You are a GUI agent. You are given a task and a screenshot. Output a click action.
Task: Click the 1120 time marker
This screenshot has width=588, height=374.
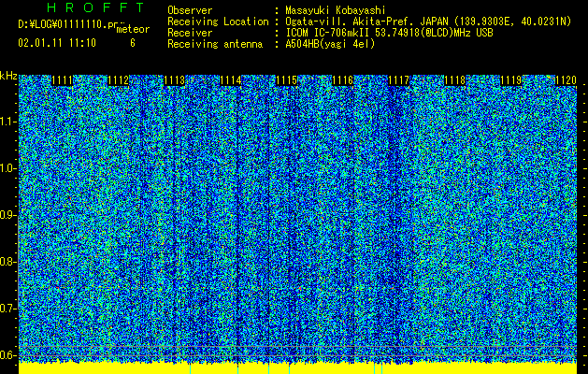[566, 80]
